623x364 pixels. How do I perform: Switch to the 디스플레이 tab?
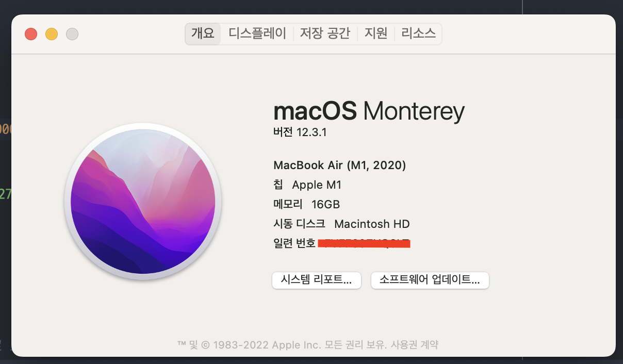point(257,34)
